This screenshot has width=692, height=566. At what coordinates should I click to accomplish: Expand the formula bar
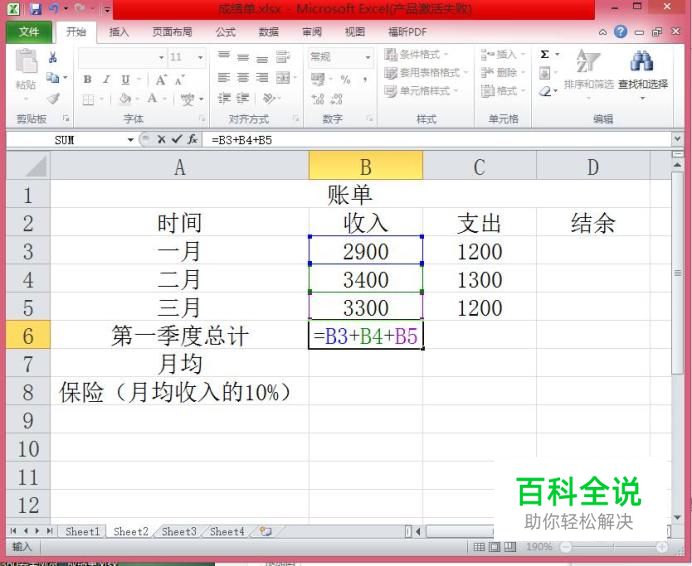[678, 139]
